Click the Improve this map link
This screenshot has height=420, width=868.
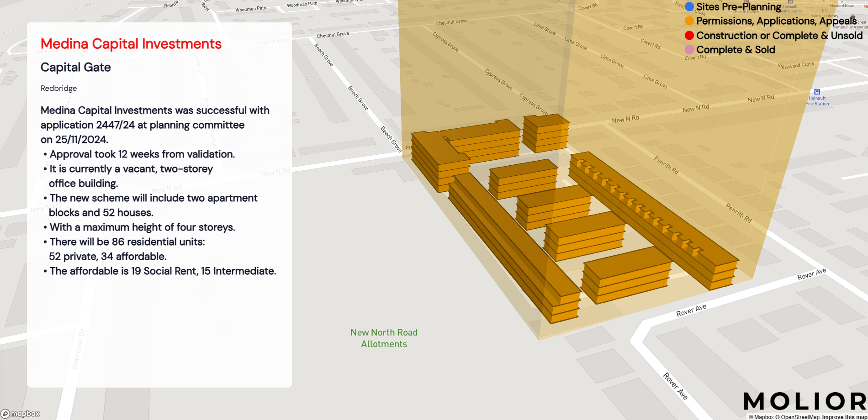(x=844, y=417)
